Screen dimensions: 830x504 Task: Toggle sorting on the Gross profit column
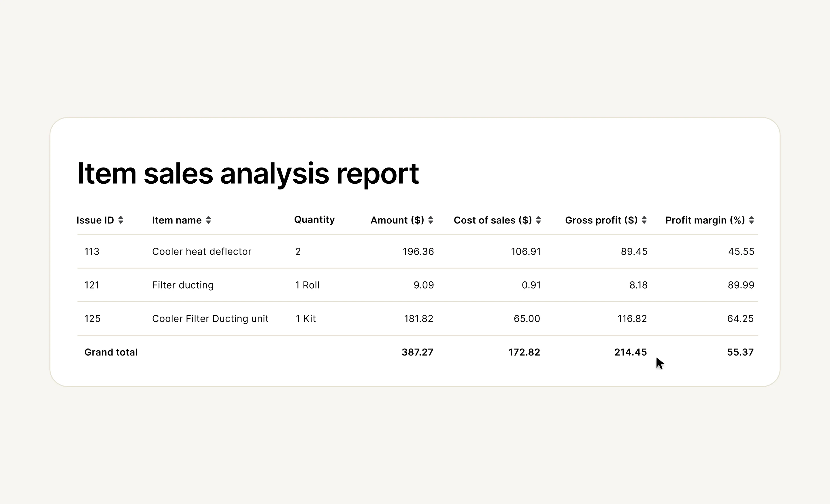644,220
